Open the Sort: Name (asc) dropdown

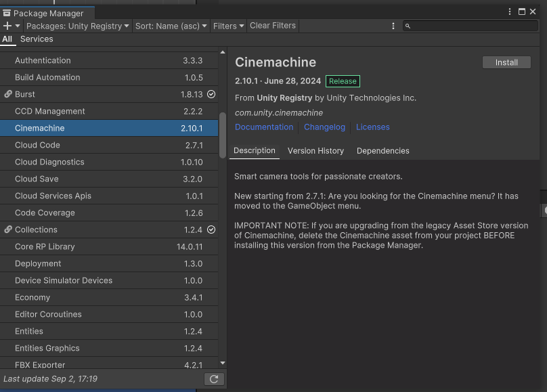pos(171,26)
